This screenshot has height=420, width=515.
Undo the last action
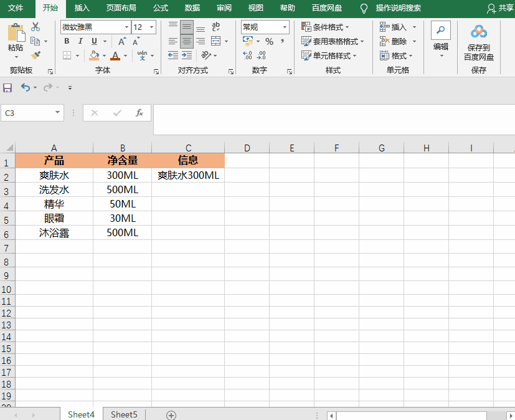26,87
